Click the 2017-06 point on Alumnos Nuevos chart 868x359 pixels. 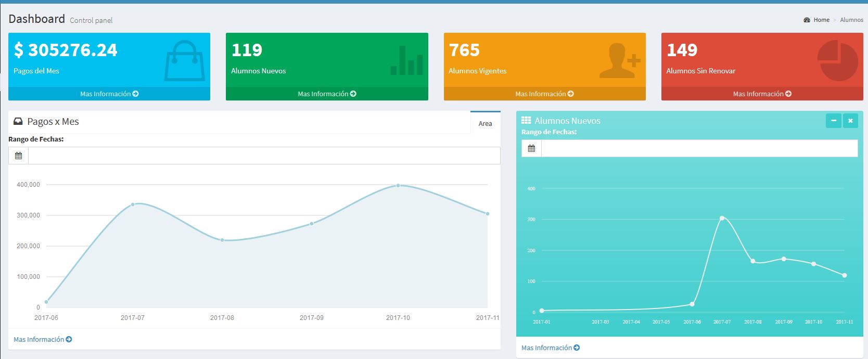tap(692, 304)
